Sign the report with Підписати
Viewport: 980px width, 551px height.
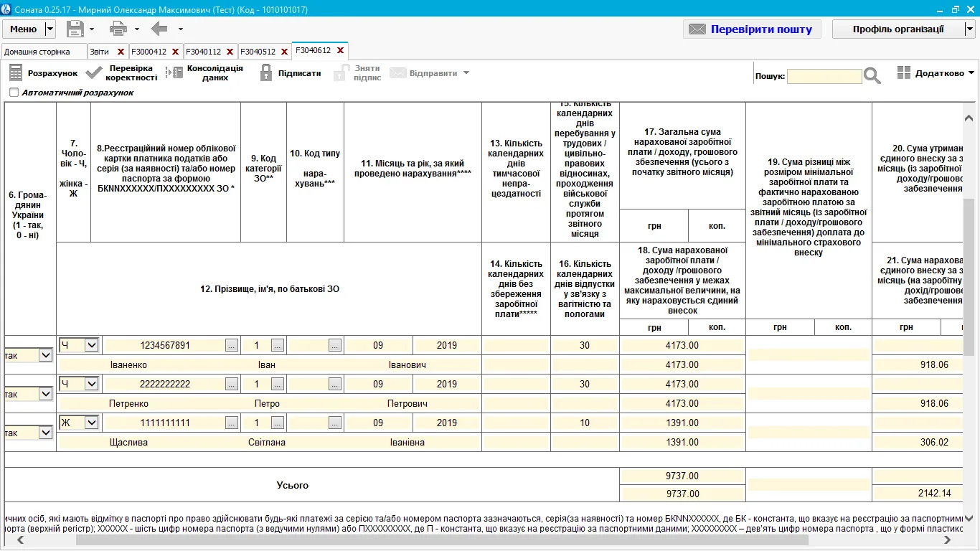(290, 73)
